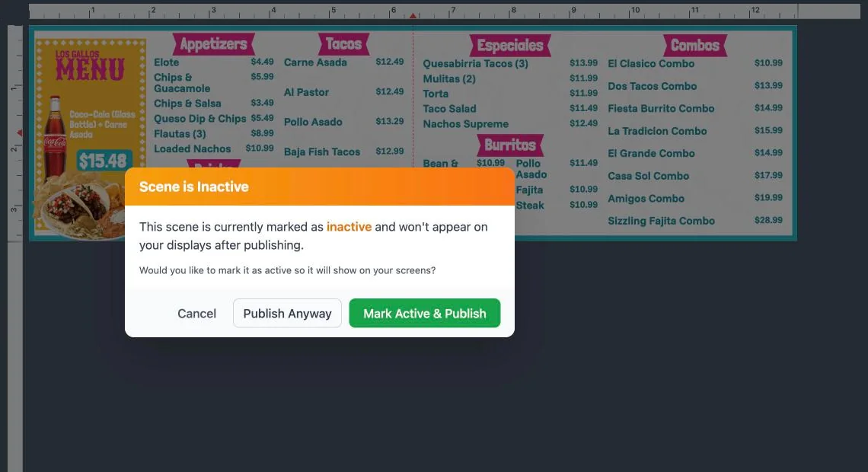Click the Mulitas (2) item

pos(449,78)
